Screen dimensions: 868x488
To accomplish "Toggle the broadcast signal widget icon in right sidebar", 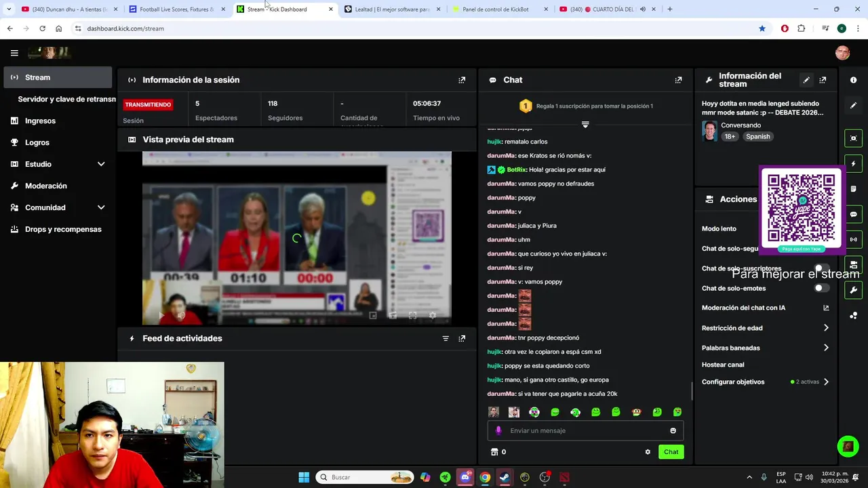I will [x=853, y=239].
